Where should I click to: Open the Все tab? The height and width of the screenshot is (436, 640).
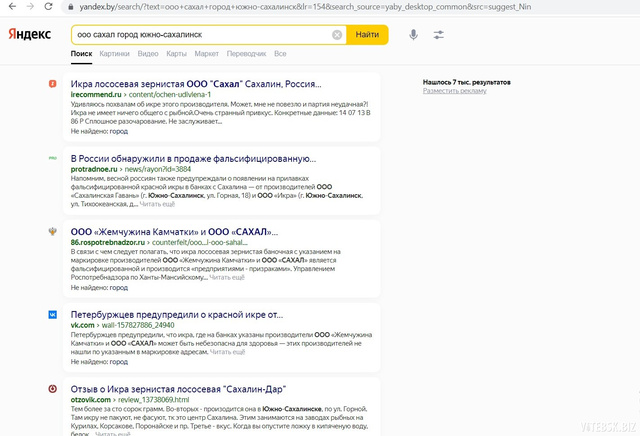tap(280, 53)
